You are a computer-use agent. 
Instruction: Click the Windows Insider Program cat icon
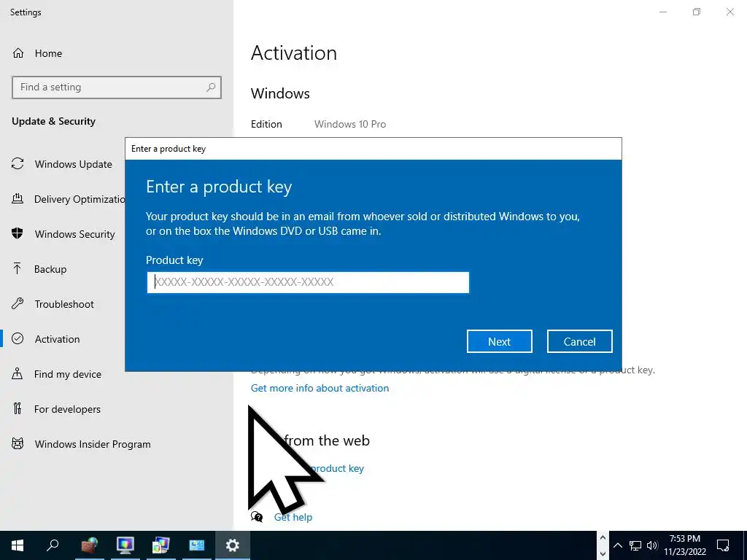(18, 444)
